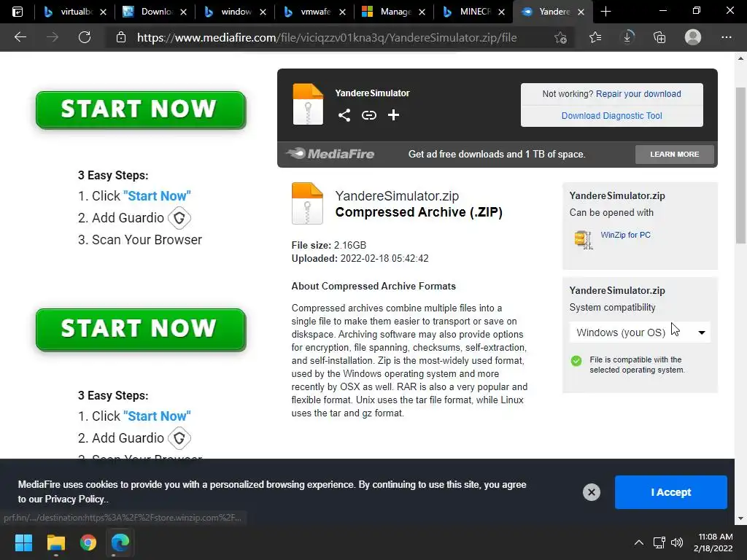Click first "Start Now" link in steps
Screen dimensions: 747x560
[x=157, y=195]
